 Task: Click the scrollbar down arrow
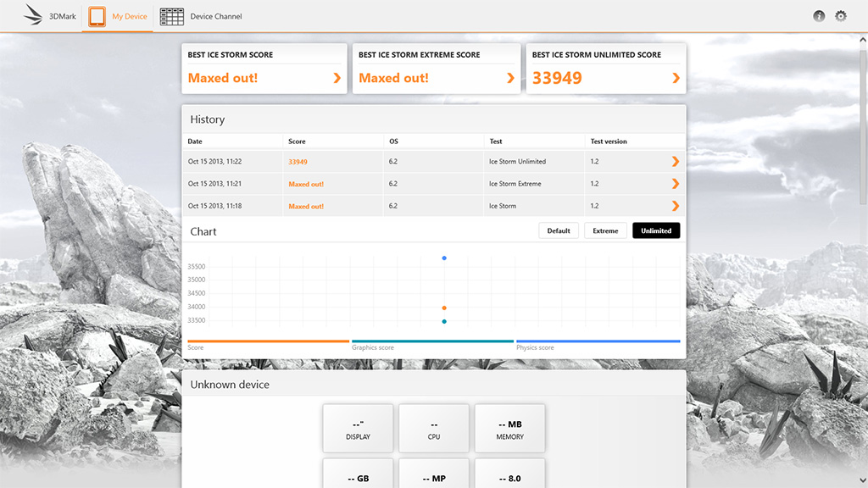(x=862, y=480)
